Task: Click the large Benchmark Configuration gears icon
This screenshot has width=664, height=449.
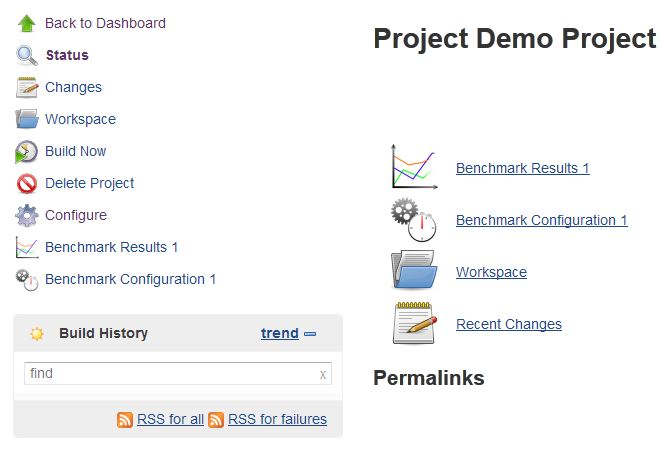Action: click(x=414, y=220)
